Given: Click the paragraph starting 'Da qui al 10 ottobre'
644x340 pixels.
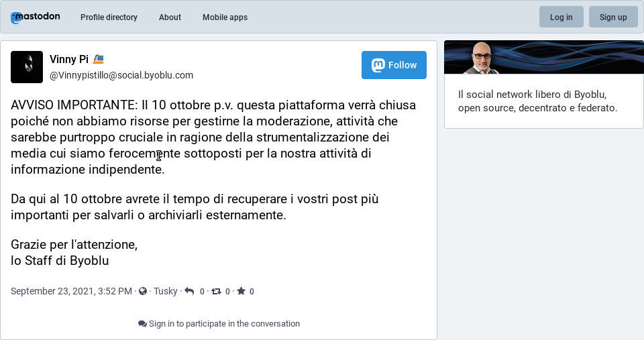Looking at the screenshot, I should point(195,207).
